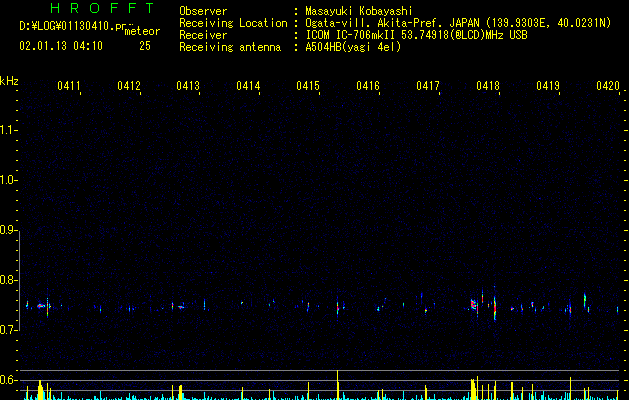Click the 0415 time marker
The width and height of the screenshot is (629, 400).
click(308, 86)
